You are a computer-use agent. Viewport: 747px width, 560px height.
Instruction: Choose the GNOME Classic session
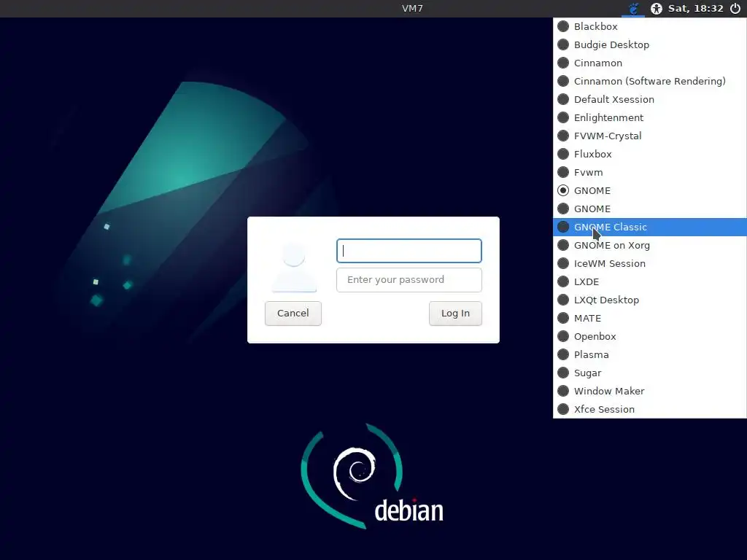pyautogui.click(x=650, y=227)
